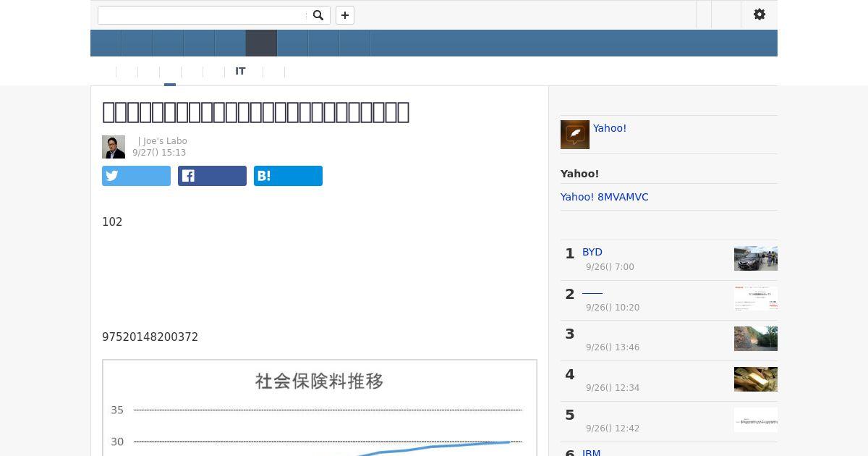Share article via Twitter button

pos(136,176)
